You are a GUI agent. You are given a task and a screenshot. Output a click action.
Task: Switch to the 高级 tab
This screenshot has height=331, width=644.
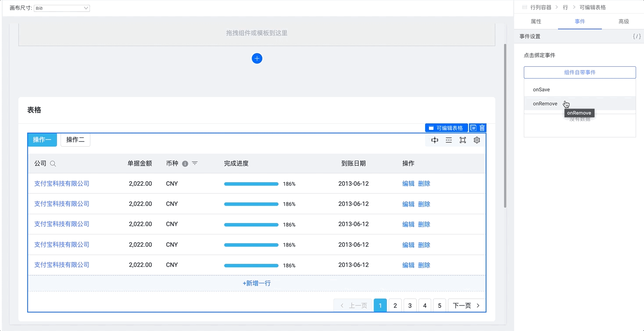pyautogui.click(x=624, y=22)
